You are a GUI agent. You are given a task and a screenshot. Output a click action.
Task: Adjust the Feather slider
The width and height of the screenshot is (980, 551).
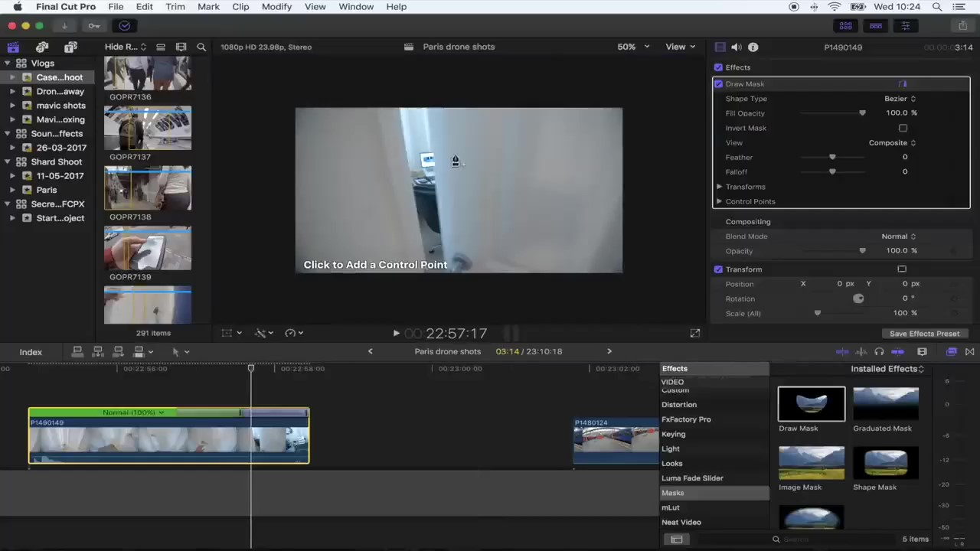(x=832, y=158)
